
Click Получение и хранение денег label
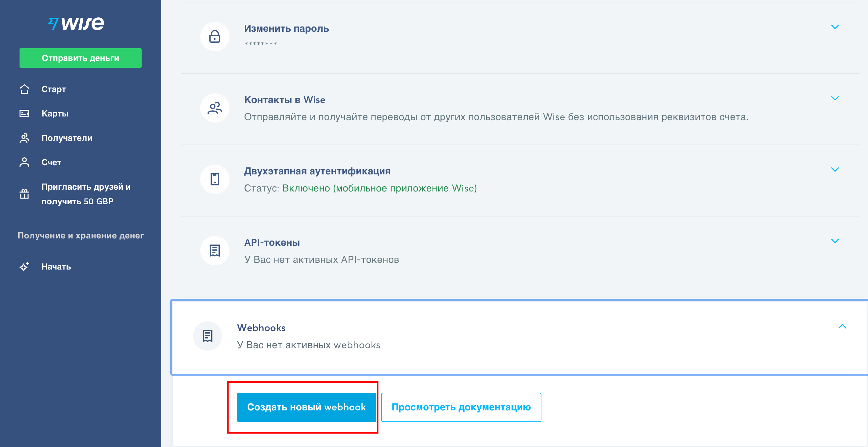pyautogui.click(x=81, y=236)
